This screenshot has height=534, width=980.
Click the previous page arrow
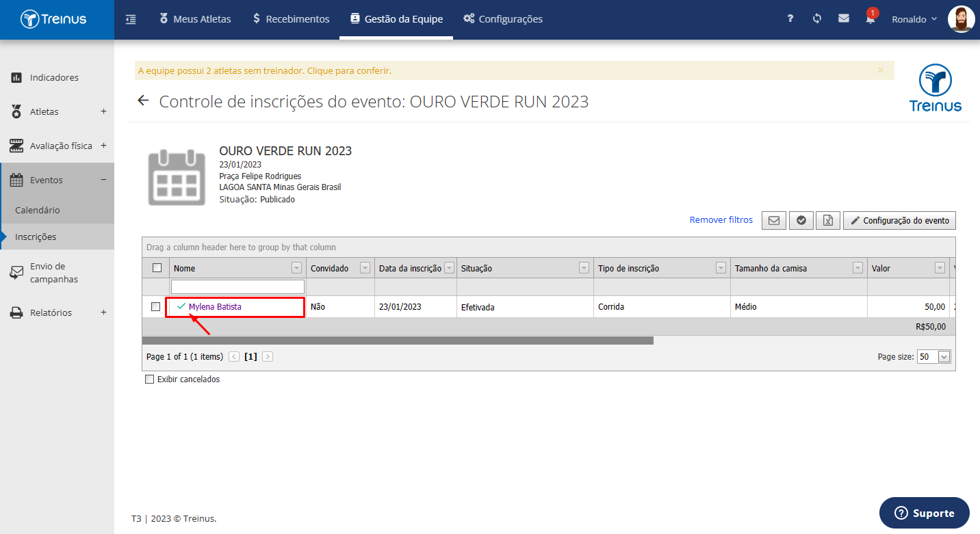coord(234,356)
